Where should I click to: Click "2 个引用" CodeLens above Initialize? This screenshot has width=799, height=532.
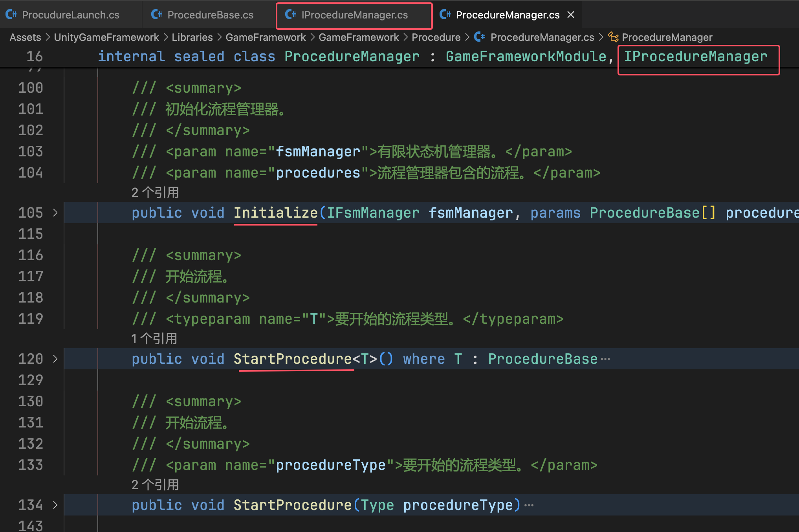click(155, 193)
